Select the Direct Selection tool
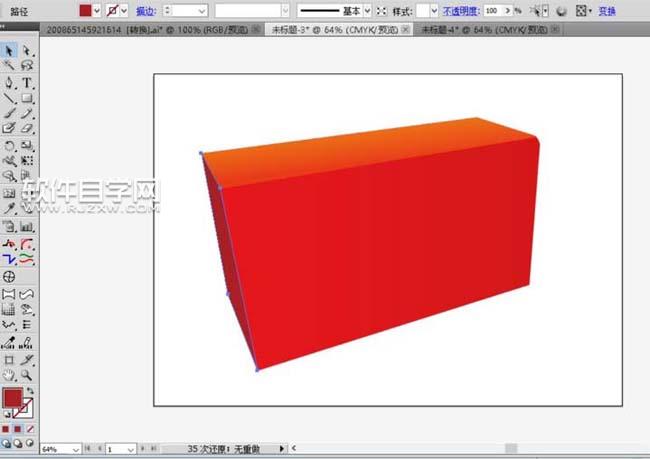Viewport: 650px width, 459px height. tap(27, 49)
